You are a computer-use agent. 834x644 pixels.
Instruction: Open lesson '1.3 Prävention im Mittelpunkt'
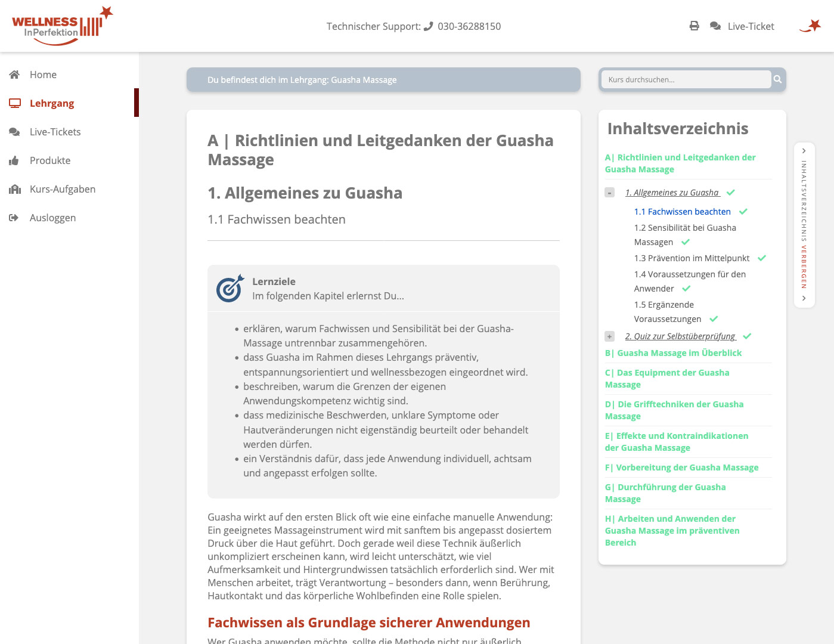coord(692,258)
